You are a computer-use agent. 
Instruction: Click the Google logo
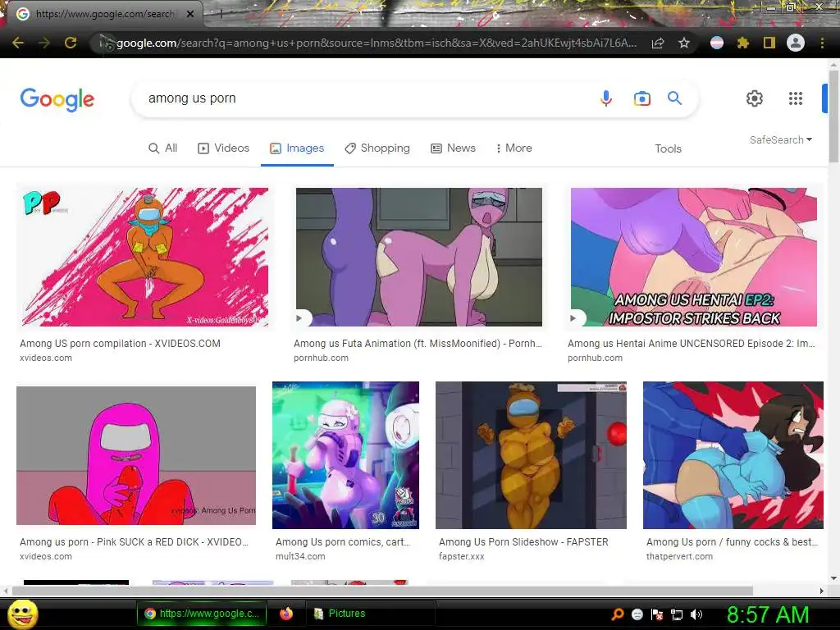[57, 99]
